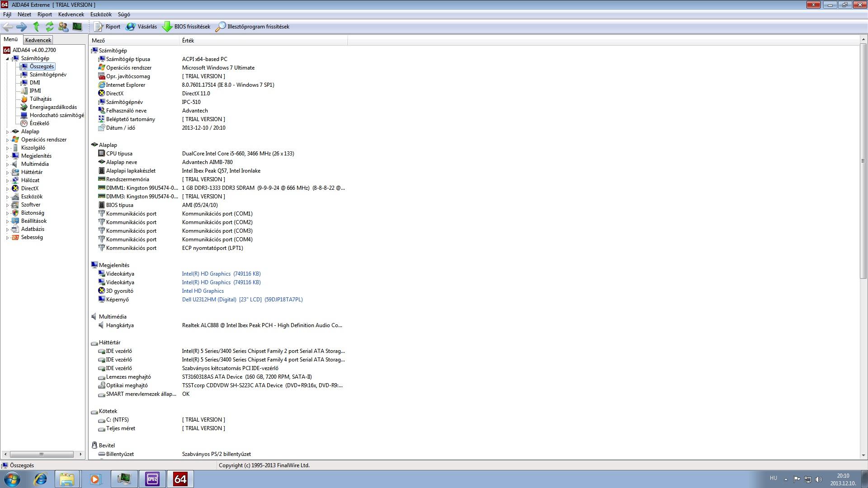This screenshot has width=868, height=488.
Task: Click the green monitor diagnostics icon
Action: point(77,27)
